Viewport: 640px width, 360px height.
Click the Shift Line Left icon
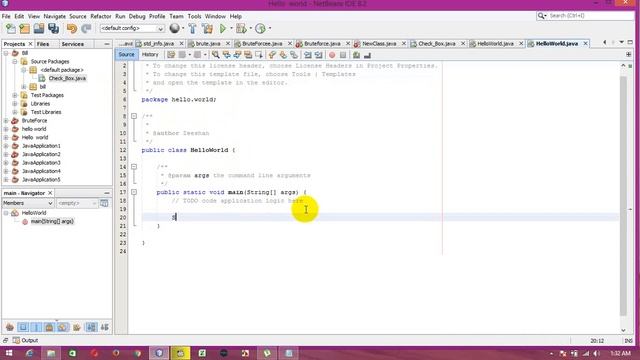tap(308, 55)
